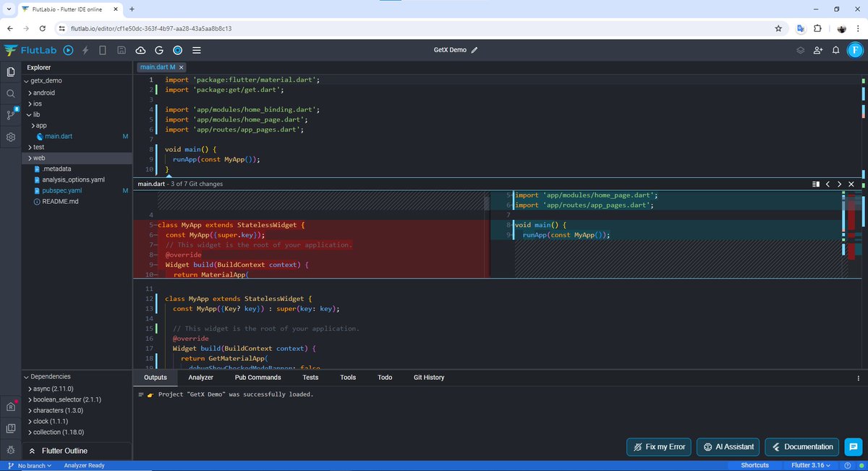Go to next Git change arrow
Viewport: 868px width, 471px height.
(840, 184)
